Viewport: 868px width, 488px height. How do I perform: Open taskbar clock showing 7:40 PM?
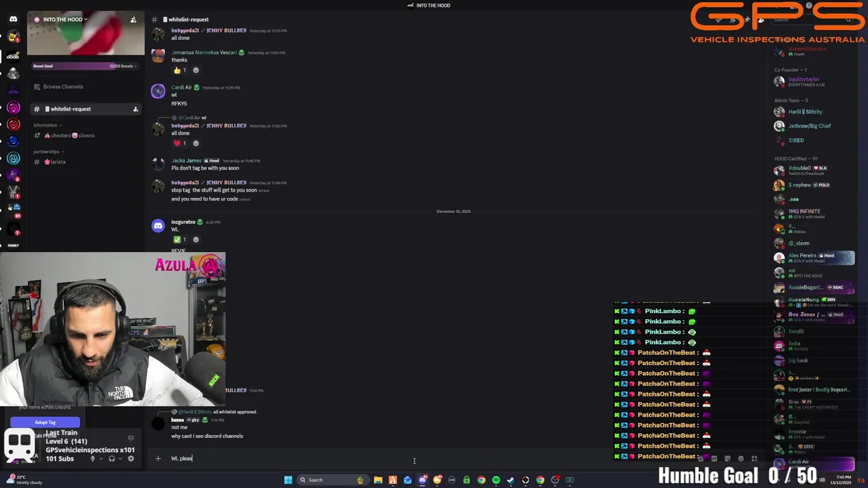(x=841, y=480)
